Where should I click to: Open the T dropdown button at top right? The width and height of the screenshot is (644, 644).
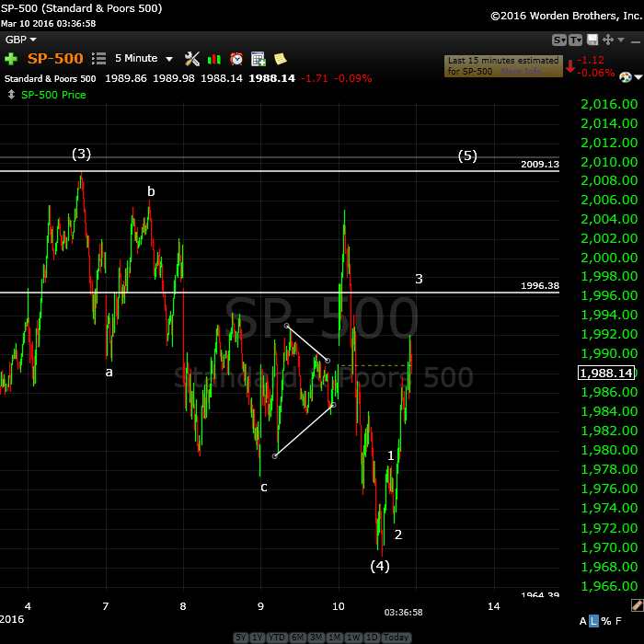point(575,40)
